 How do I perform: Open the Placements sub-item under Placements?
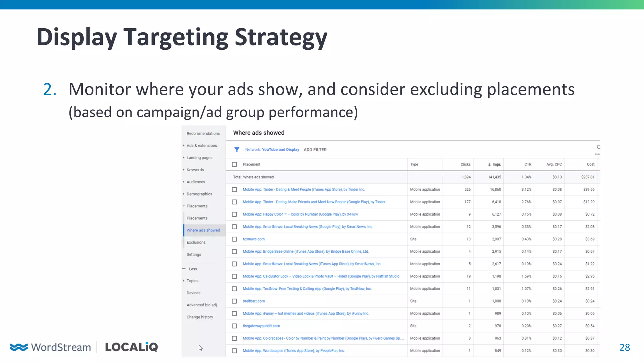[197, 218]
